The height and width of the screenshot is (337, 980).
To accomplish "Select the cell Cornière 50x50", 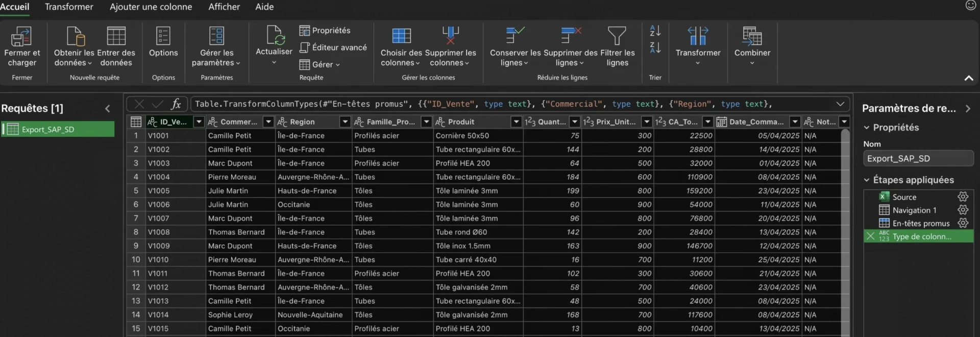I will (478, 136).
